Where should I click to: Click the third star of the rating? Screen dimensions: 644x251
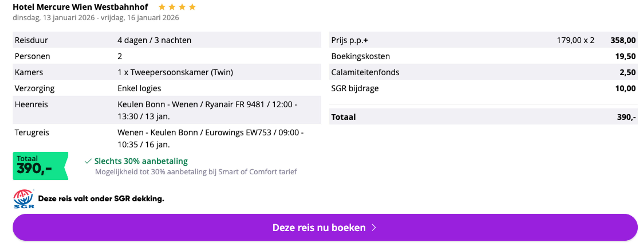[x=182, y=7]
